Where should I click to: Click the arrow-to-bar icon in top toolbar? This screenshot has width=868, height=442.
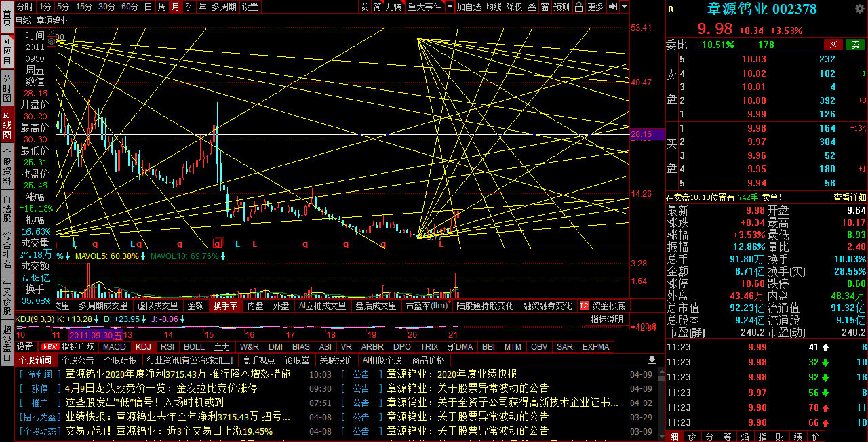click(x=612, y=7)
